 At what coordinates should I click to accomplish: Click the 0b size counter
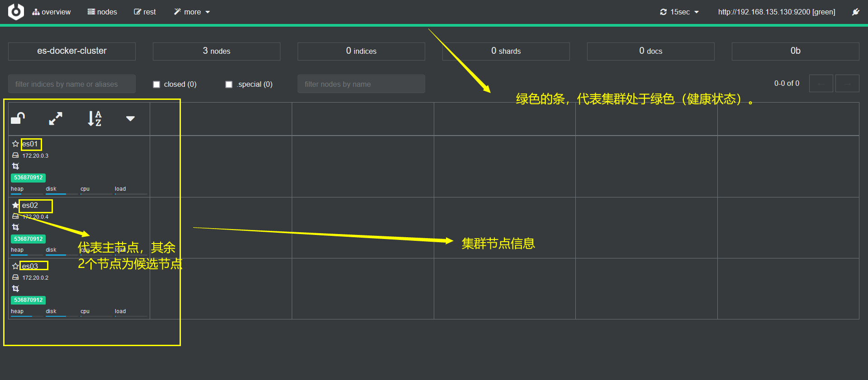click(796, 51)
